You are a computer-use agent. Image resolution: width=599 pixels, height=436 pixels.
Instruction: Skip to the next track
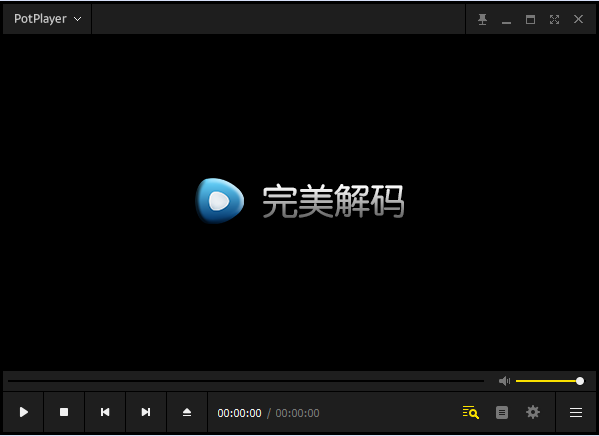coord(146,412)
